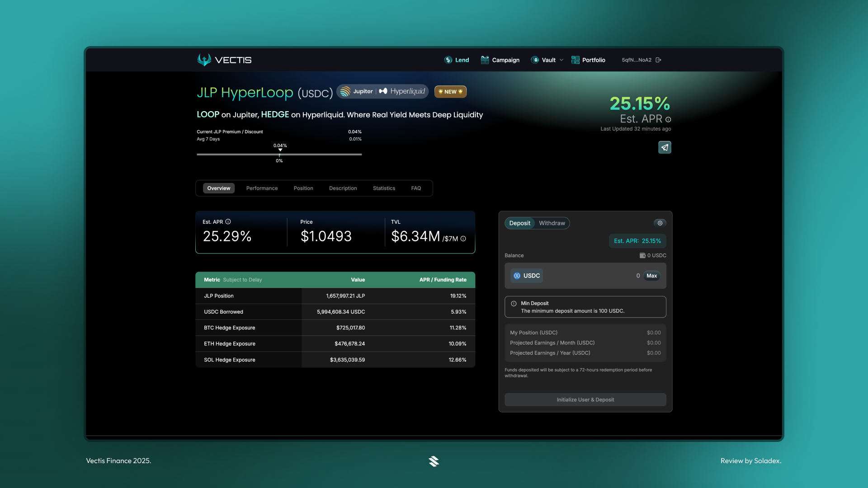Open the FAQ tab

pos(416,188)
